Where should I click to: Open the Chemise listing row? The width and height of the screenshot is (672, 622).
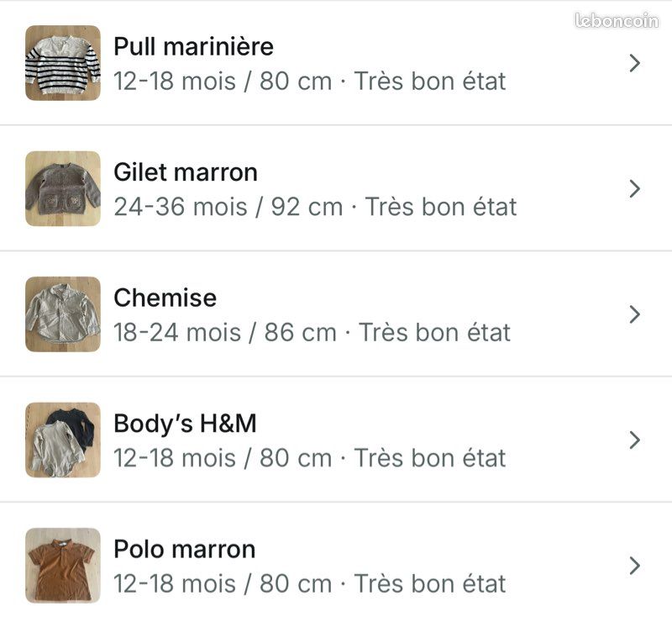point(336,314)
